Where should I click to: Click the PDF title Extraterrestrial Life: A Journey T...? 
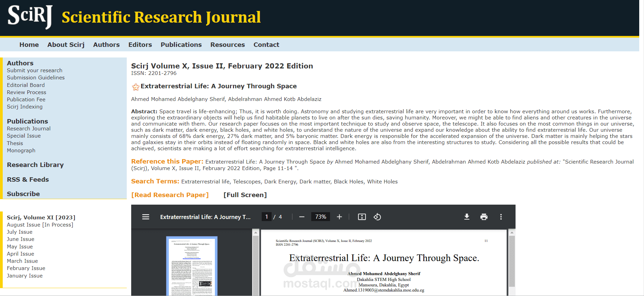(x=205, y=217)
